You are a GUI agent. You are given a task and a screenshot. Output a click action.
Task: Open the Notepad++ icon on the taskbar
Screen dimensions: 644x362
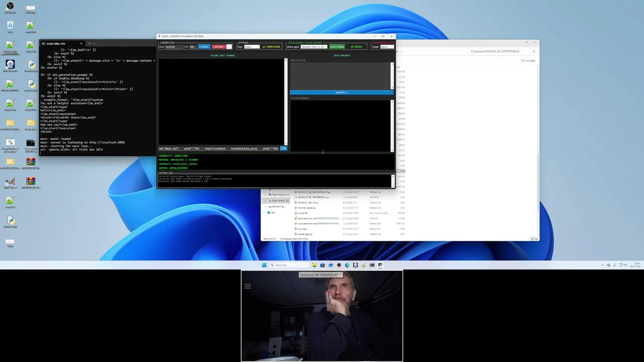click(x=364, y=265)
